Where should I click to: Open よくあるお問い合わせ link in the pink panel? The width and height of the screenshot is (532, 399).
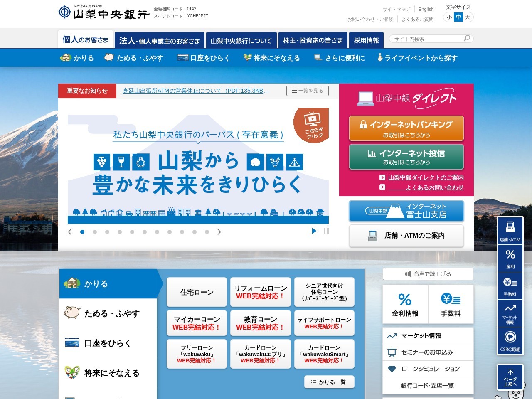[426, 187]
